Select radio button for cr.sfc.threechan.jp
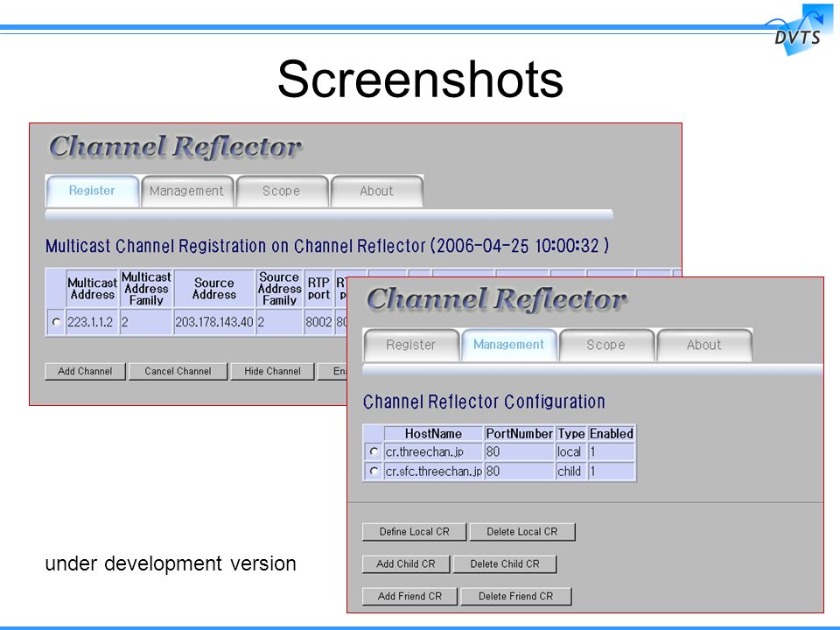Viewport: 840px width, 630px height. click(374, 472)
